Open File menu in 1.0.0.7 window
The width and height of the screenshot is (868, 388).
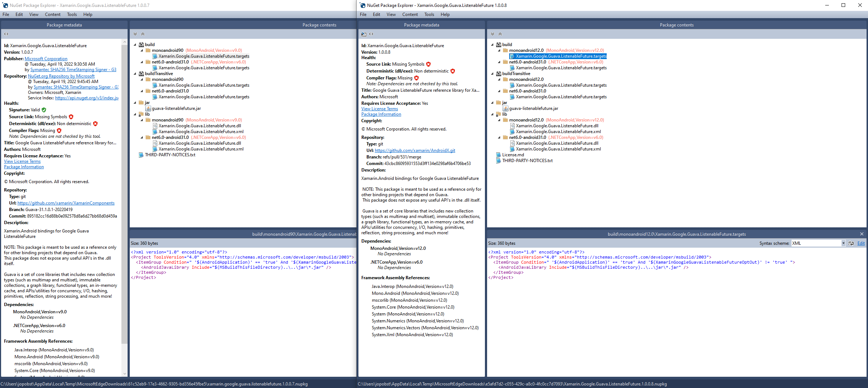point(6,15)
